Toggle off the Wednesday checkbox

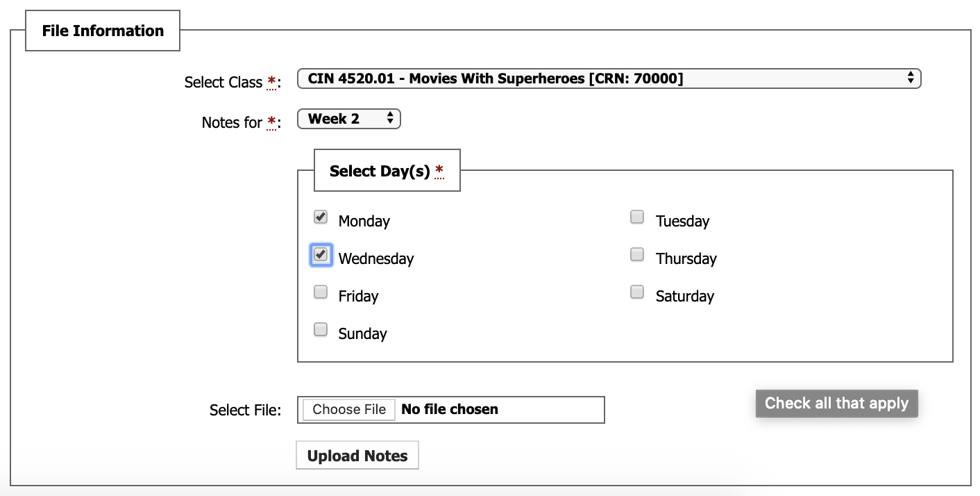pyautogui.click(x=320, y=254)
